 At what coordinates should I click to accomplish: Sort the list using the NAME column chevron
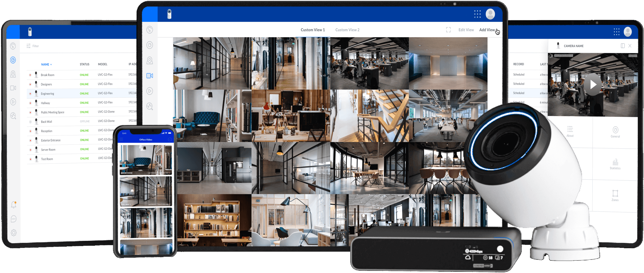(x=51, y=64)
